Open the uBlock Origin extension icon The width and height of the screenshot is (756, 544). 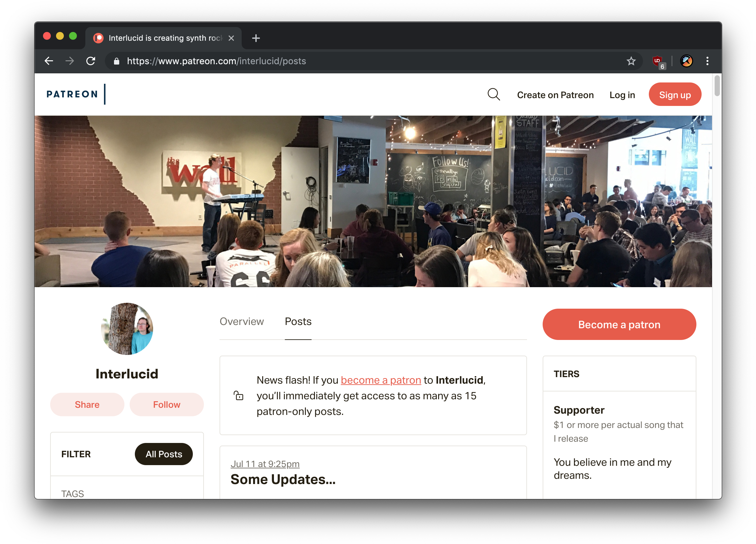coord(658,61)
